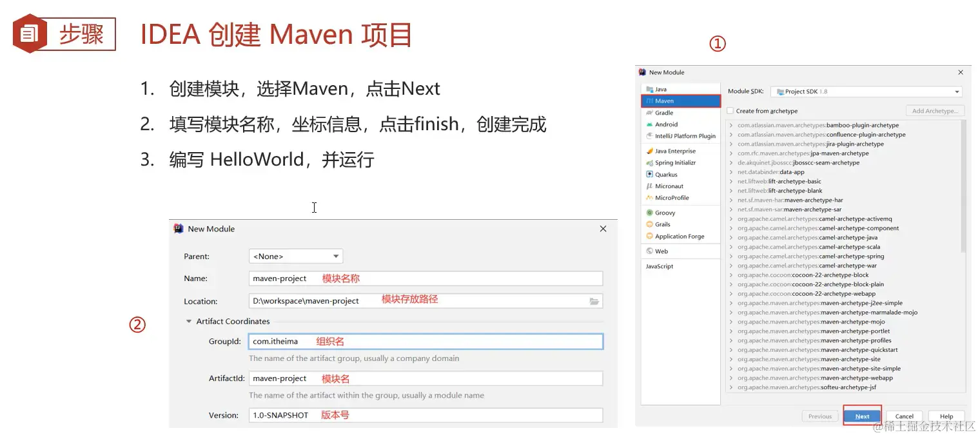Expand the jira-plugin-archetype entry
This screenshot has width=980, height=437.
pyautogui.click(x=731, y=144)
